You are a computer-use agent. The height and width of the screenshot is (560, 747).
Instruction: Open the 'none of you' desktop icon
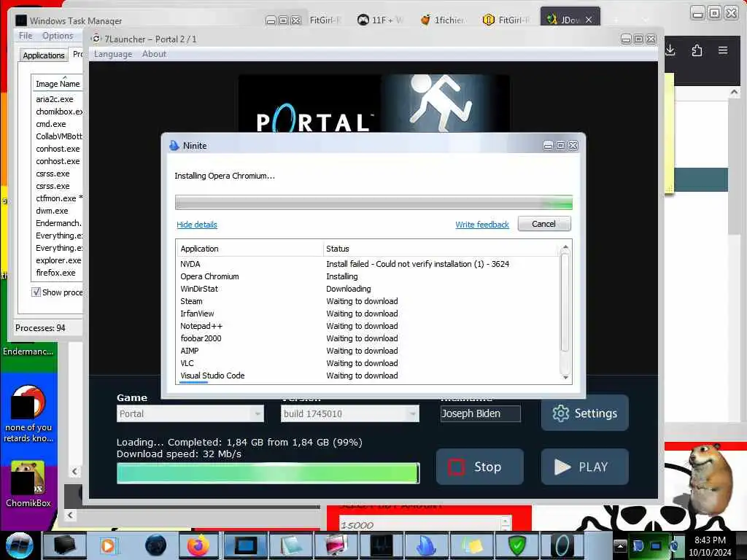(28, 414)
